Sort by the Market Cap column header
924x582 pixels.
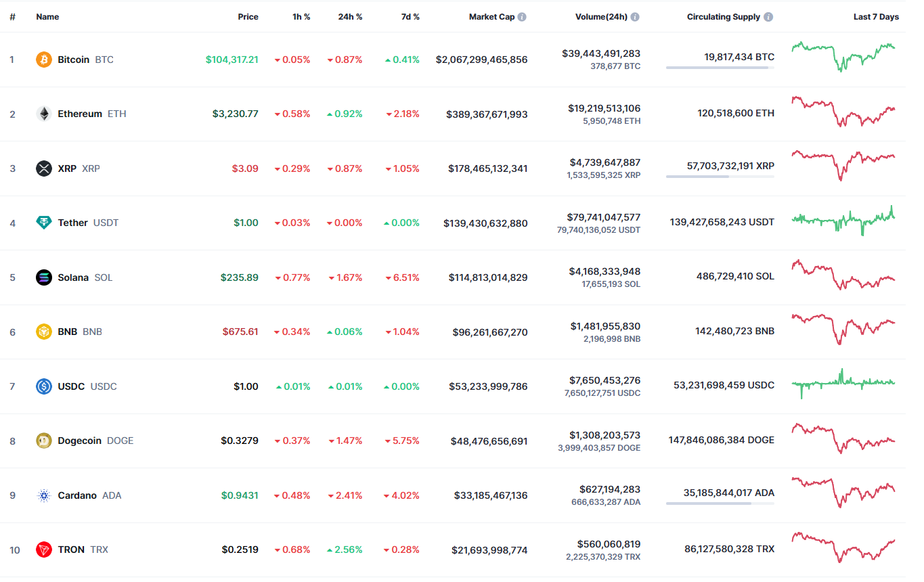pyautogui.click(x=491, y=17)
